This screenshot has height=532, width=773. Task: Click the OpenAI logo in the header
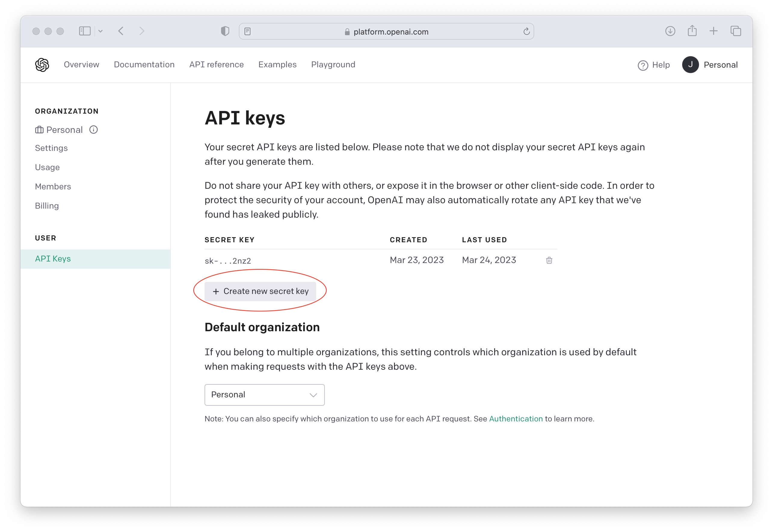click(42, 65)
